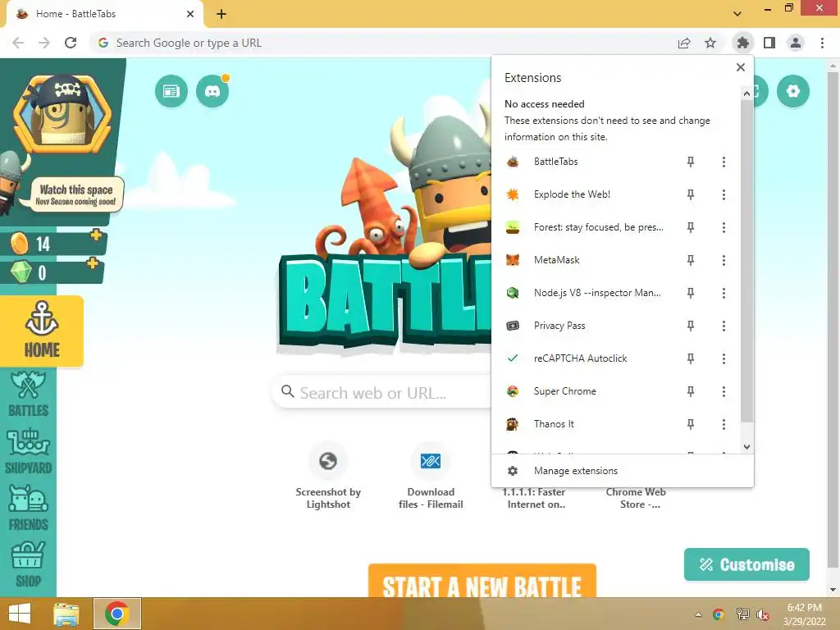Screen dimensions: 840x630
Task: Click the Search web or URL box
Action: pyautogui.click(x=381, y=393)
